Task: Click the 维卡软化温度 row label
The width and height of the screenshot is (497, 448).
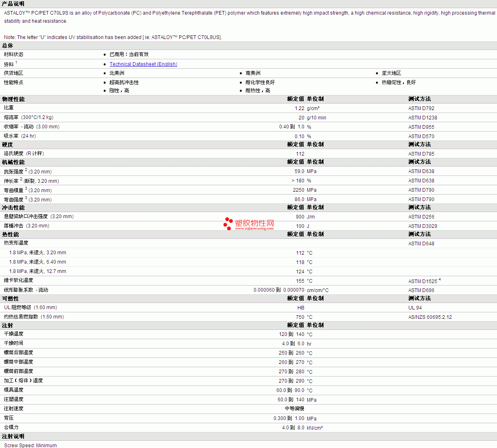Action: (x=19, y=280)
